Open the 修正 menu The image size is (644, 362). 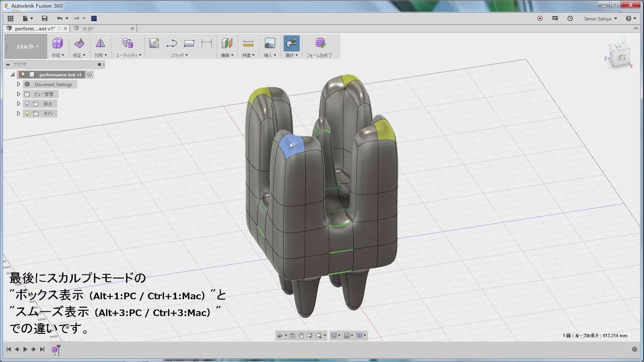79,55
